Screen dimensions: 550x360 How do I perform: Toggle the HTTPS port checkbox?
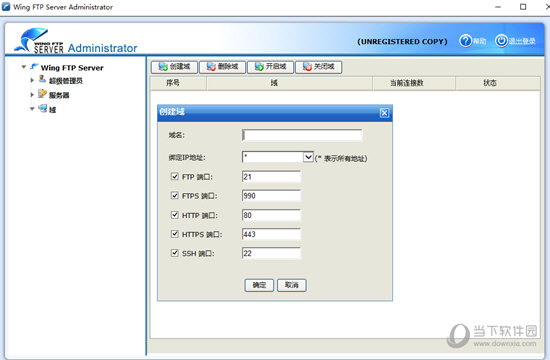175,233
